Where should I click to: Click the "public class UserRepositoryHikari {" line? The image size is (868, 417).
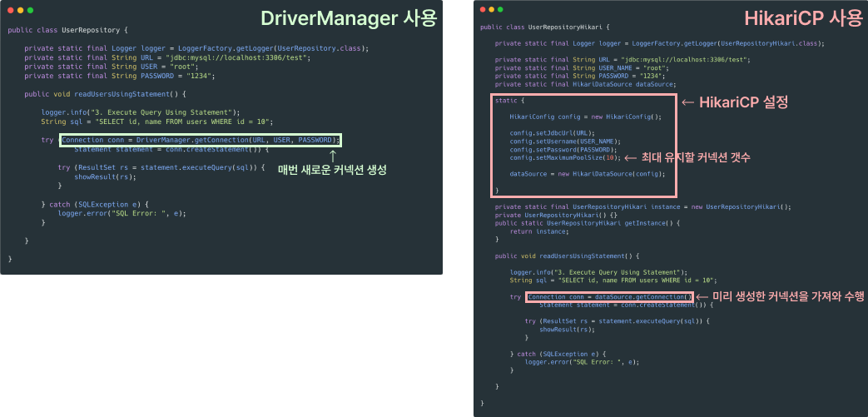tap(545, 27)
